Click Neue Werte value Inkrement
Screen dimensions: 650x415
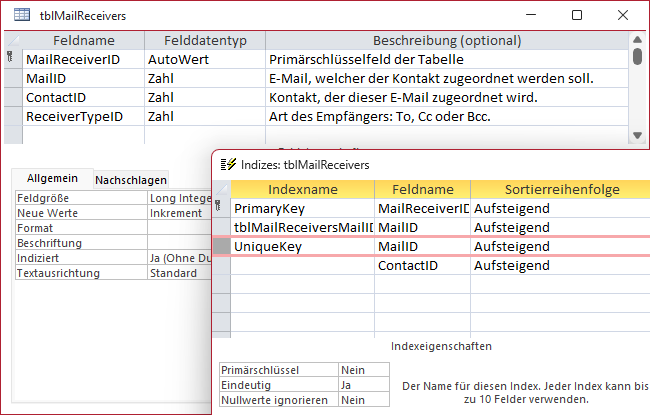[180, 213]
